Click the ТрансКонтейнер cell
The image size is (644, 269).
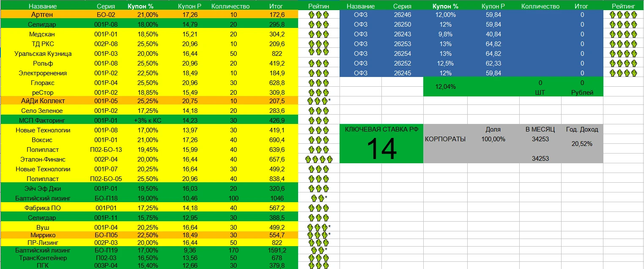42,258
